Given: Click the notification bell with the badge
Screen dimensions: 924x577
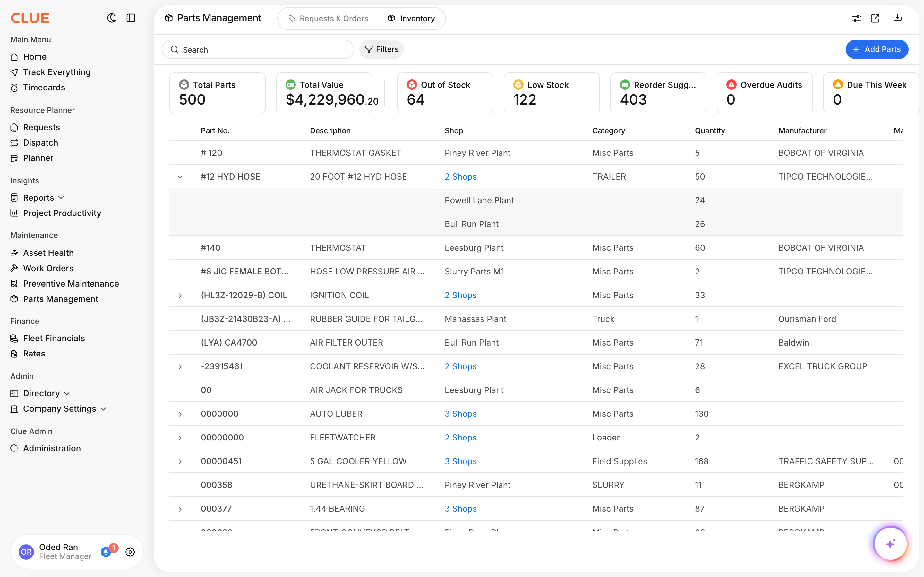Looking at the screenshot, I should click(107, 552).
